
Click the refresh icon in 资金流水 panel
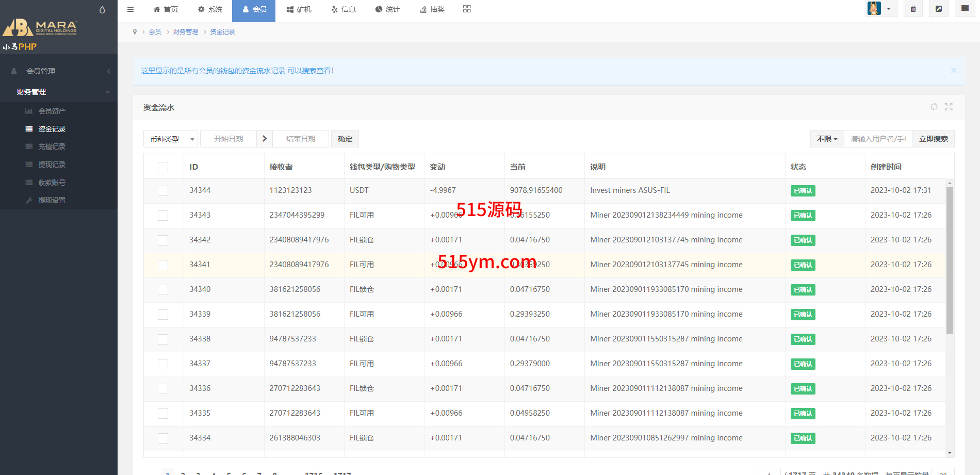point(934,107)
